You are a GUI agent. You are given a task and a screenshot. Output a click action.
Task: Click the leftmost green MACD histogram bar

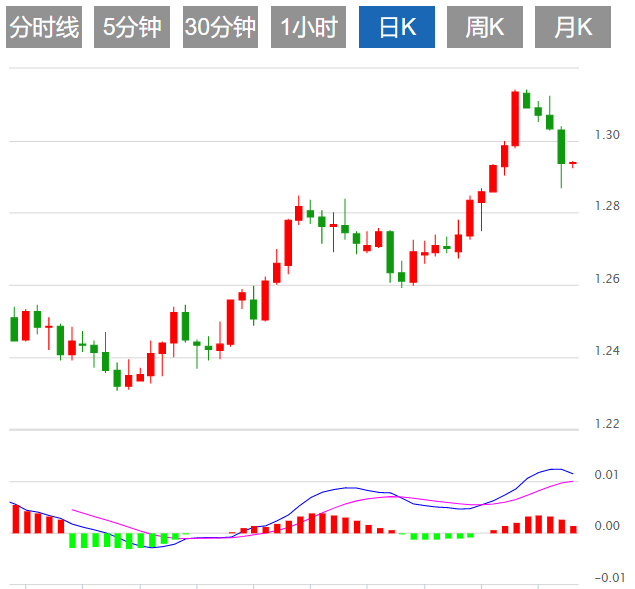click(72, 540)
